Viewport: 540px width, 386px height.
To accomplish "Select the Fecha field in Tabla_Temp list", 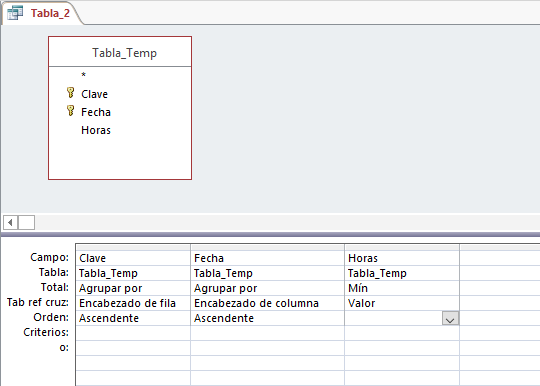I will tap(96, 112).
